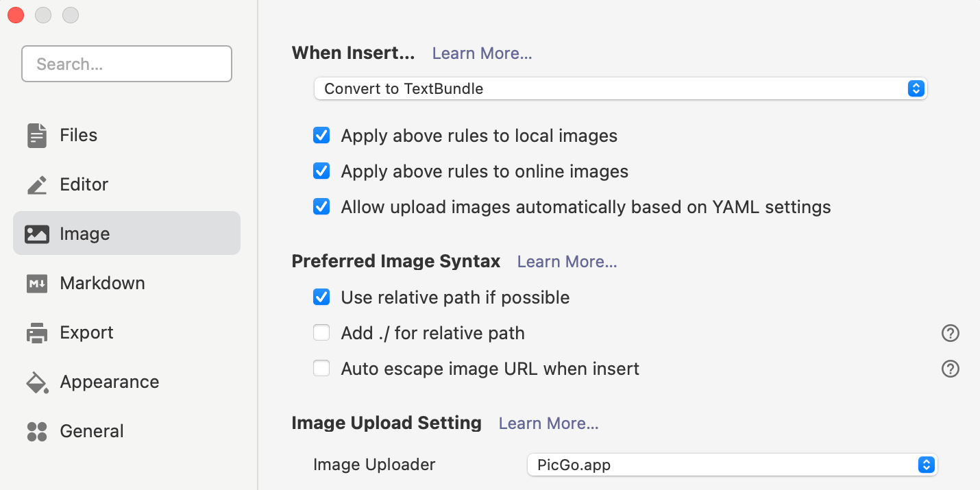Uncheck Apply above rules to local images
The image size is (980, 490).
coord(321,136)
